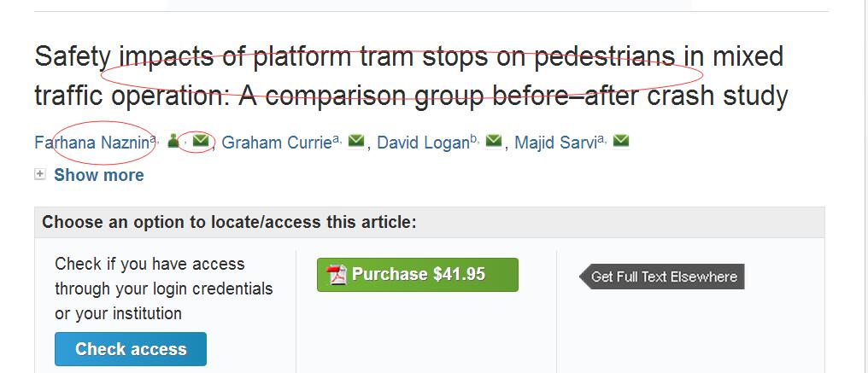Click the article title starting with Safety impacts
This screenshot has height=373, width=868.
click(x=411, y=76)
